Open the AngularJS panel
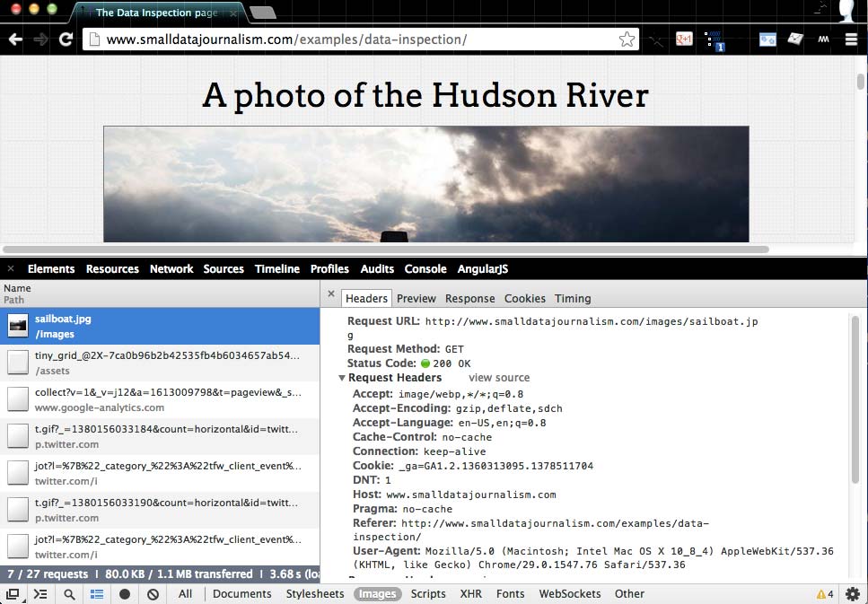868x604 pixels. (483, 269)
